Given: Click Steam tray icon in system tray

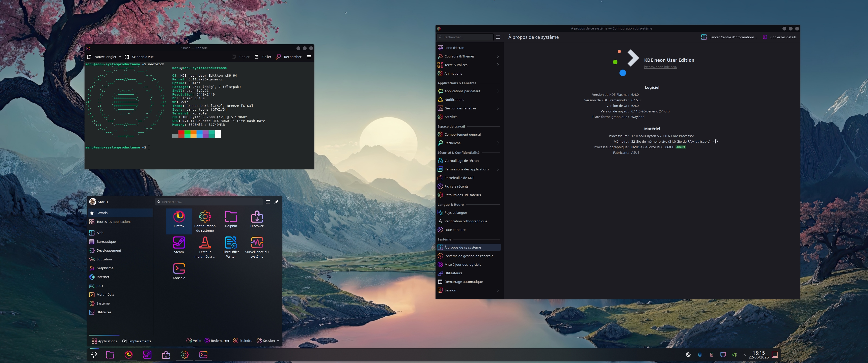Looking at the screenshot, I should 688,355.
